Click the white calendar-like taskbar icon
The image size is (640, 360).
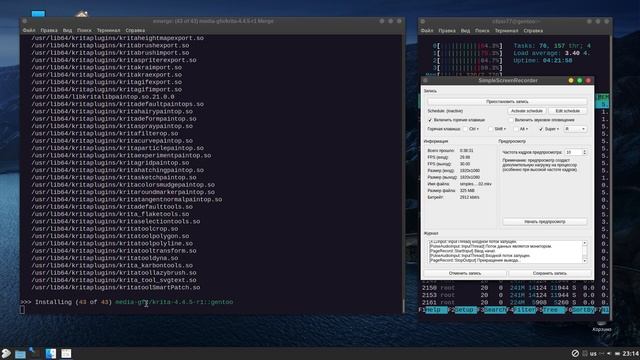pyautogui.click(x=66, y=353)
